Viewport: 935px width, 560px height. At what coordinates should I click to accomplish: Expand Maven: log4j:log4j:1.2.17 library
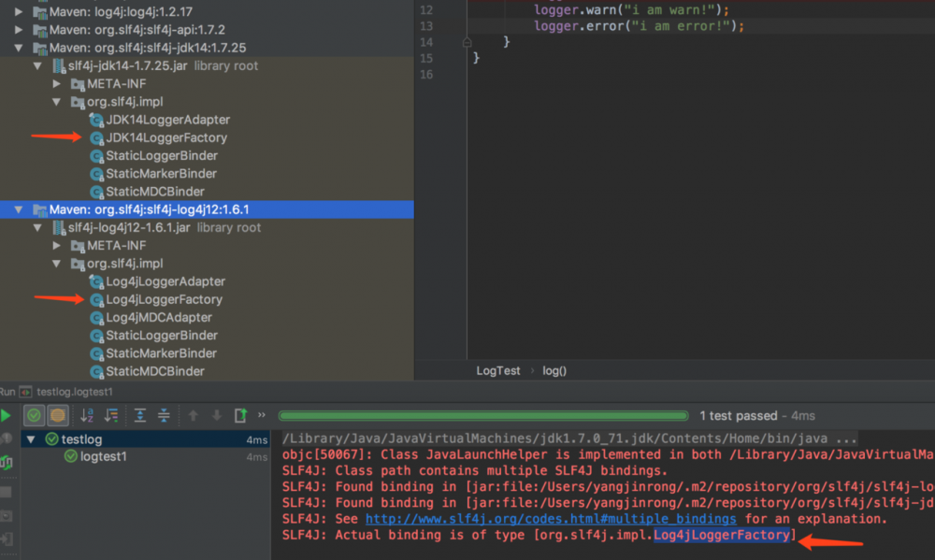point(19,11)
